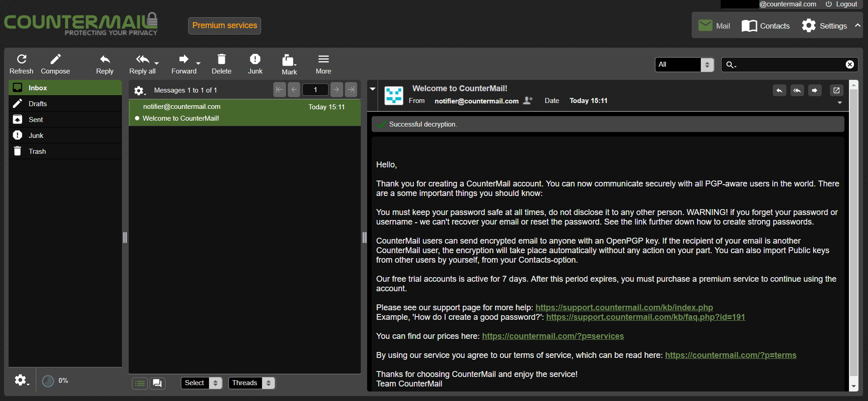The height and width of the screenshot is (401, 868).
Task: Open message in new window icon
Action: (x=836, y=90)
